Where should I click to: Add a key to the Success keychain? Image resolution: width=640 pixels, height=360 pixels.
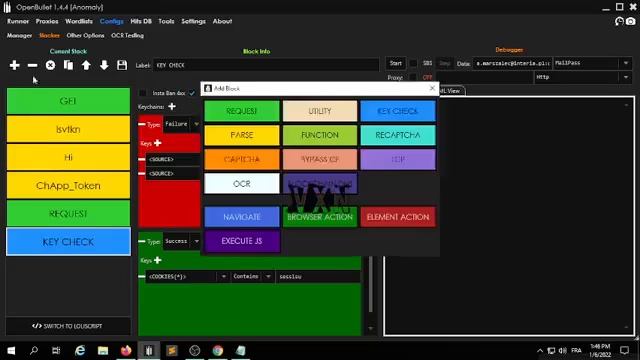tap(158, 260)
